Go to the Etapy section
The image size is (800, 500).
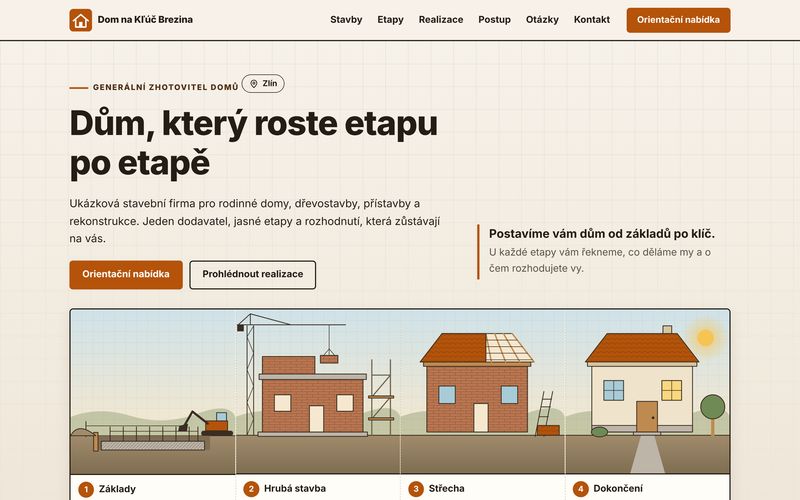pos(390,20)
